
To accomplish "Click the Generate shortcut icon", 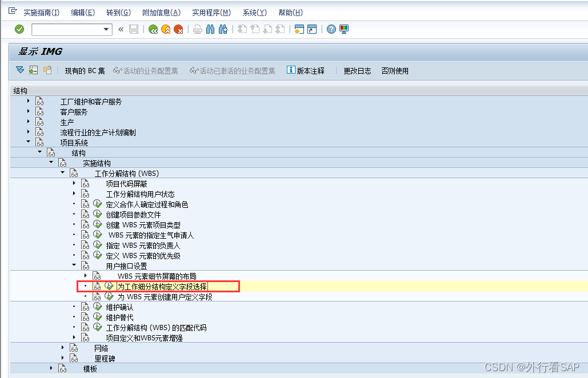I will pos(312,29).
